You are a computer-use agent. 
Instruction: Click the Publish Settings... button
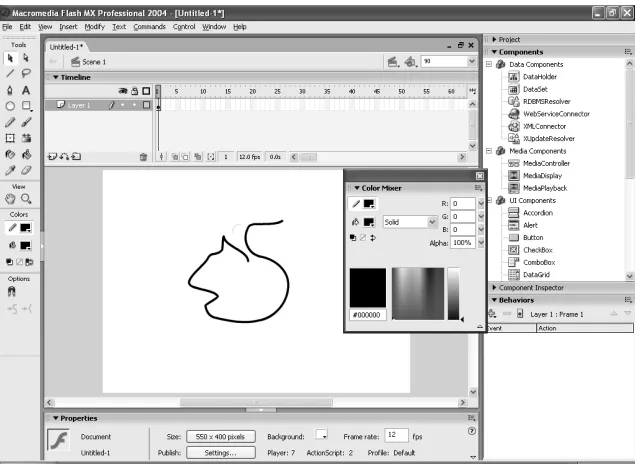click(x=221, y=453)
